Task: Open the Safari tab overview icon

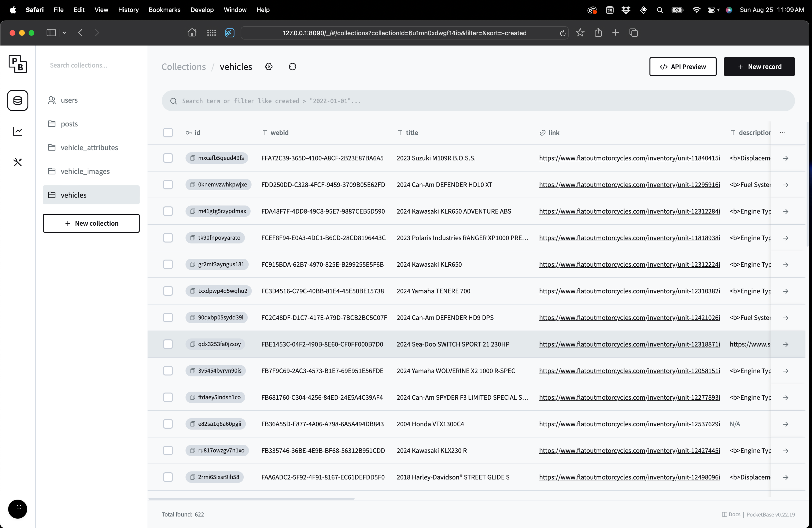Action: (634, 33)
